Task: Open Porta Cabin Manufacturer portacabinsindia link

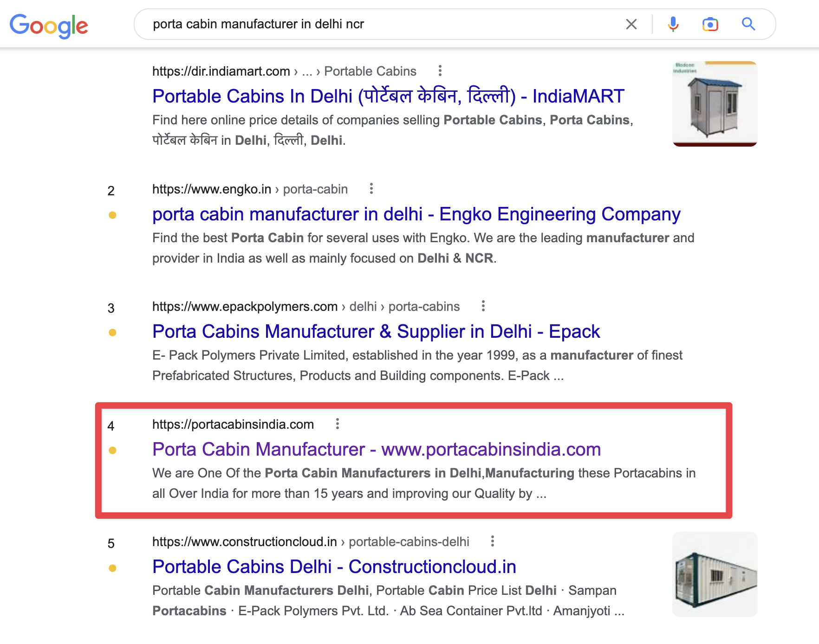Action: pos(376,450)
